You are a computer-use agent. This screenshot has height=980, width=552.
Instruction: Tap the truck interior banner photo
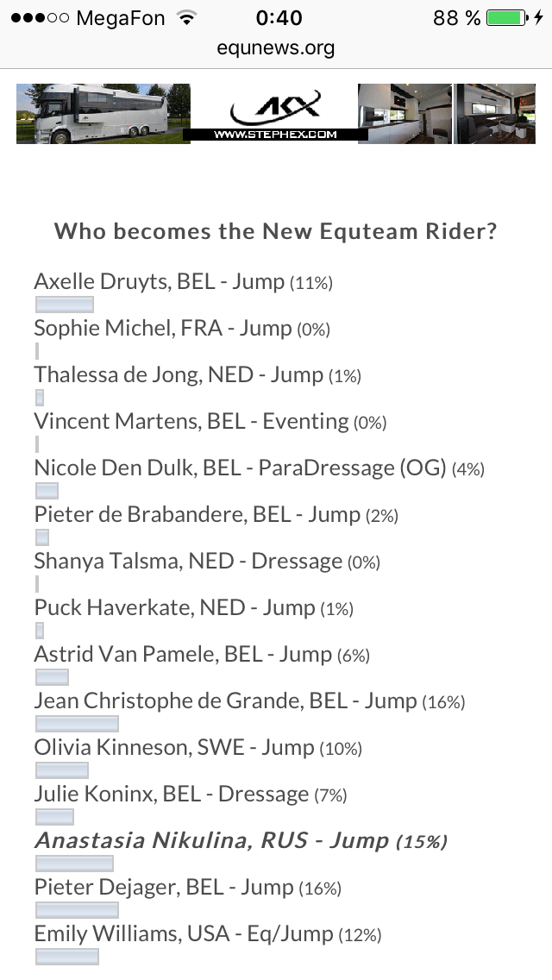(x=405, y=113)
